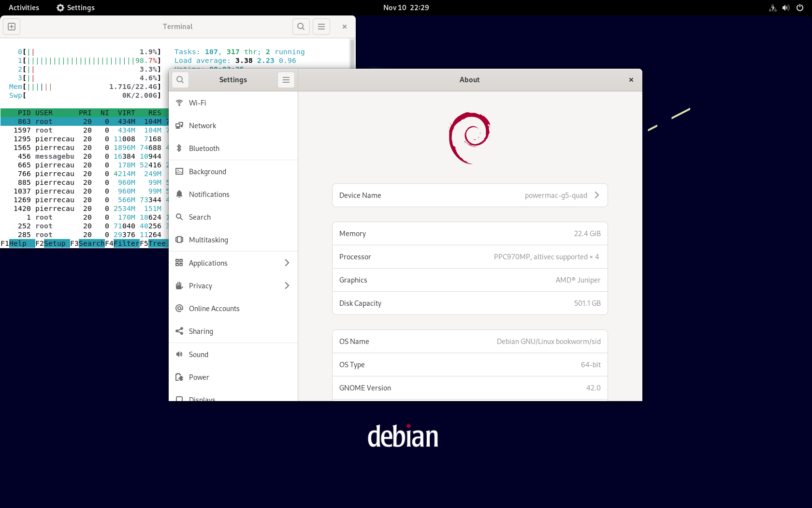The image size is (812, 508).
Task: Open Sound settings via the speaker icon
Action: 179,354
